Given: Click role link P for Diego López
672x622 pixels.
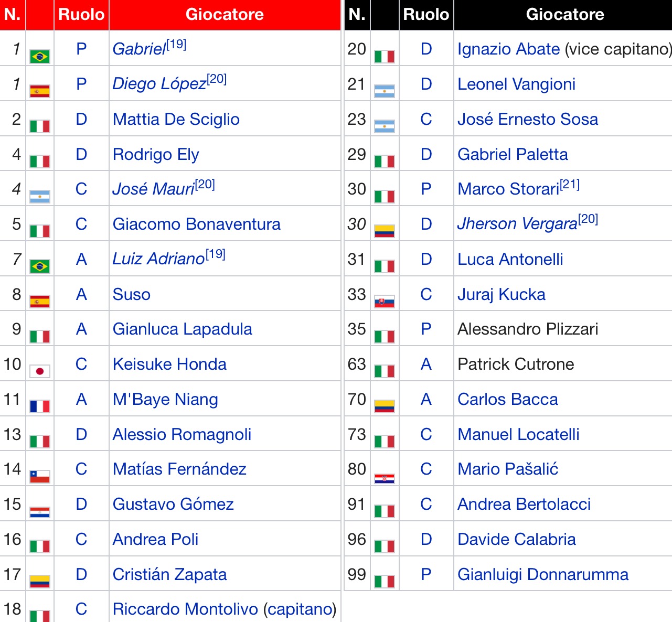Looking at the screenshot, I should (x=81, y=84).
